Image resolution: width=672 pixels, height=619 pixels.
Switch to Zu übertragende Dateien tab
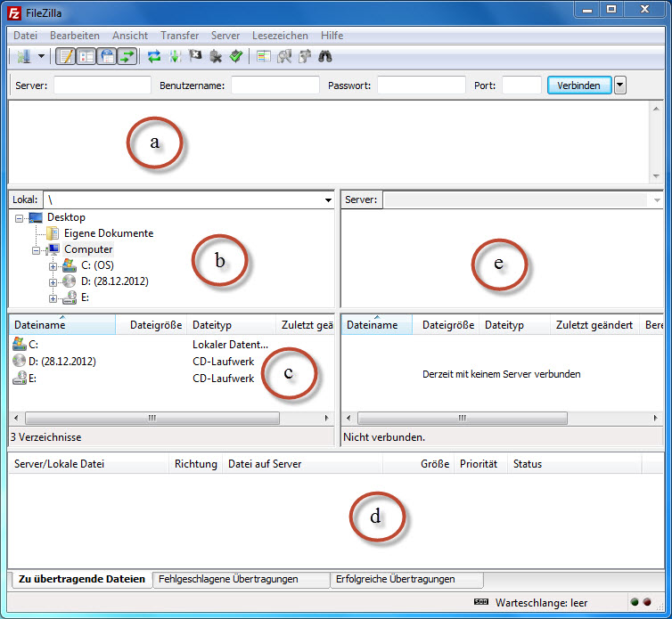click(82, 579)
